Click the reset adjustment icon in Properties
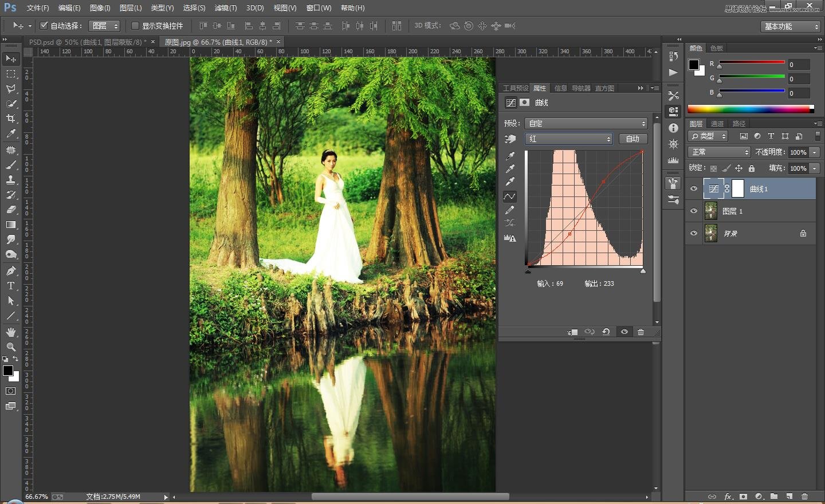Image resolution: width=825 pixels, height=504 pixels. point(606,332)
